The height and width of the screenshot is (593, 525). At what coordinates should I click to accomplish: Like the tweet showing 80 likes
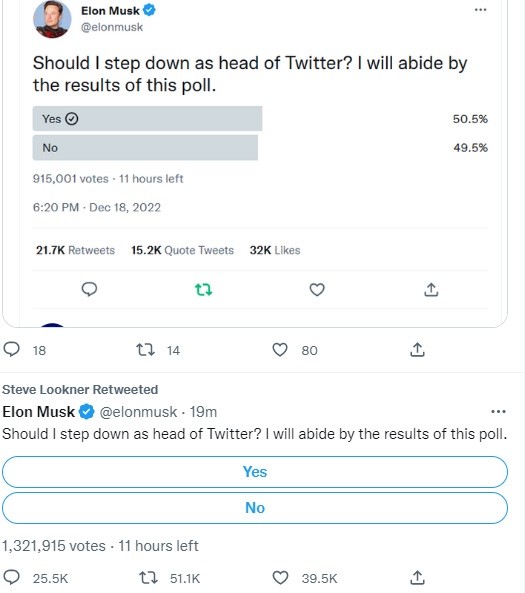point(280,350)
